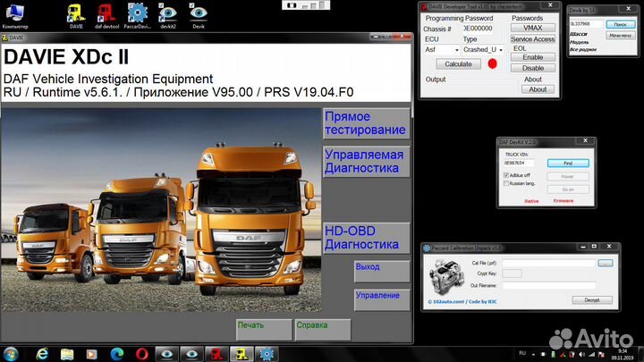Click the browse button beside Cal File
Image resolution: width=644 pixels, height=362 pixels.
click(x=606, y=263)
